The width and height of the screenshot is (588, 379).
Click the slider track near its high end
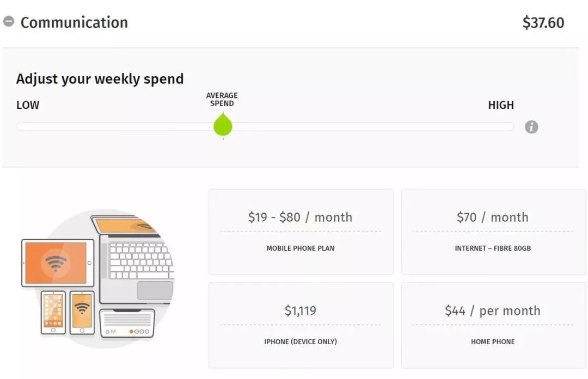(490, 127)
